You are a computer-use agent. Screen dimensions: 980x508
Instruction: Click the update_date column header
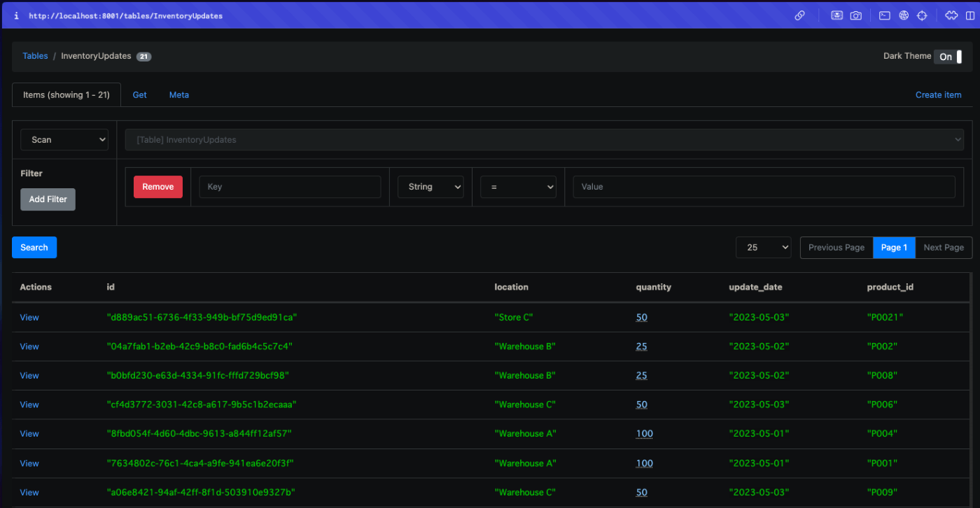click(x=755, y=287)
